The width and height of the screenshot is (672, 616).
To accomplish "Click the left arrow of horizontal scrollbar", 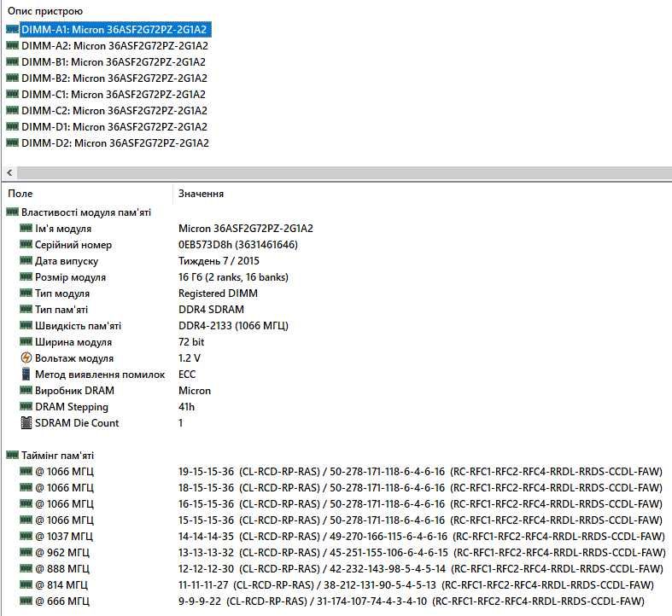I will (x=9, y=173).
